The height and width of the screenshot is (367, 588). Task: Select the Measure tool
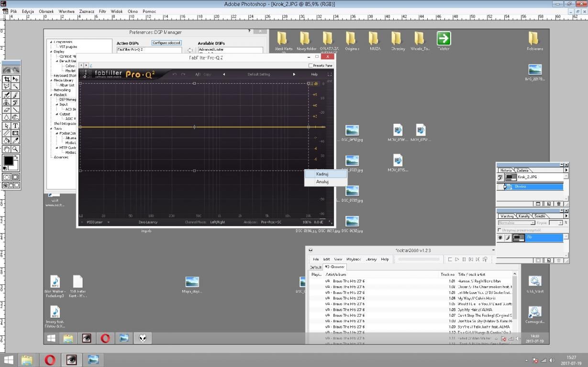[x=7, y=133]
